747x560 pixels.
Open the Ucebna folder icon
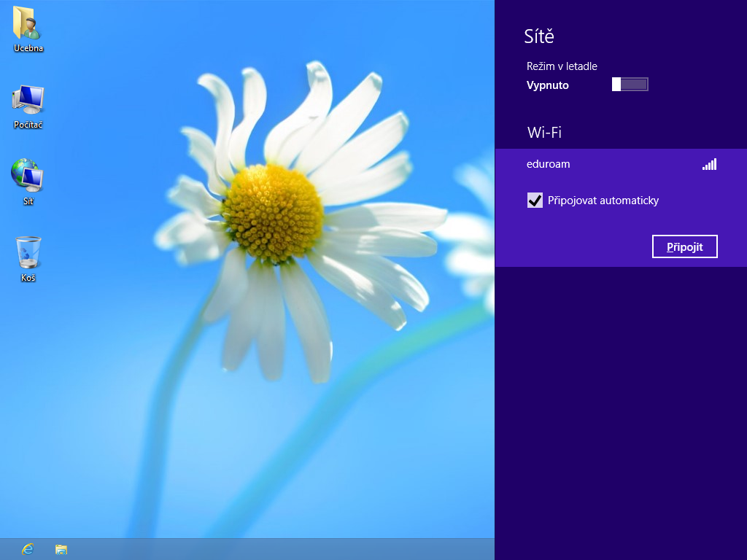point(28,28)
